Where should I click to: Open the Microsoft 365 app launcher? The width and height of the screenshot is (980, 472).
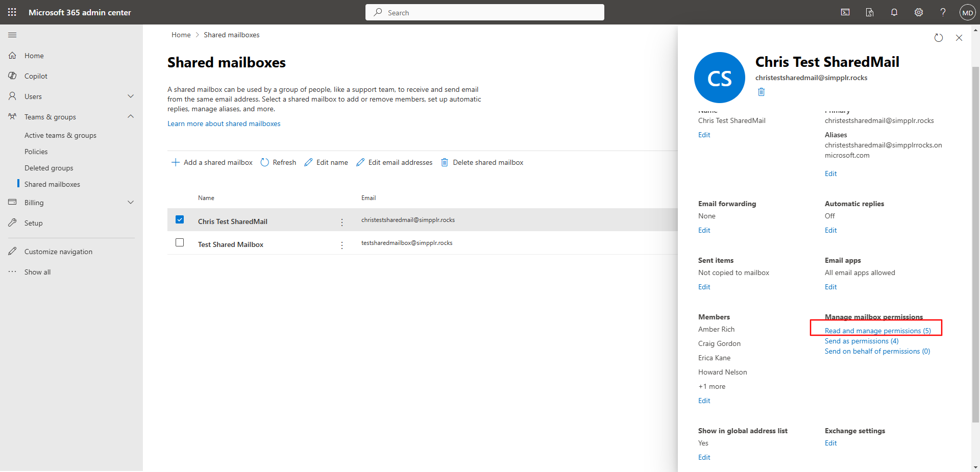click(x=12, y=12)
